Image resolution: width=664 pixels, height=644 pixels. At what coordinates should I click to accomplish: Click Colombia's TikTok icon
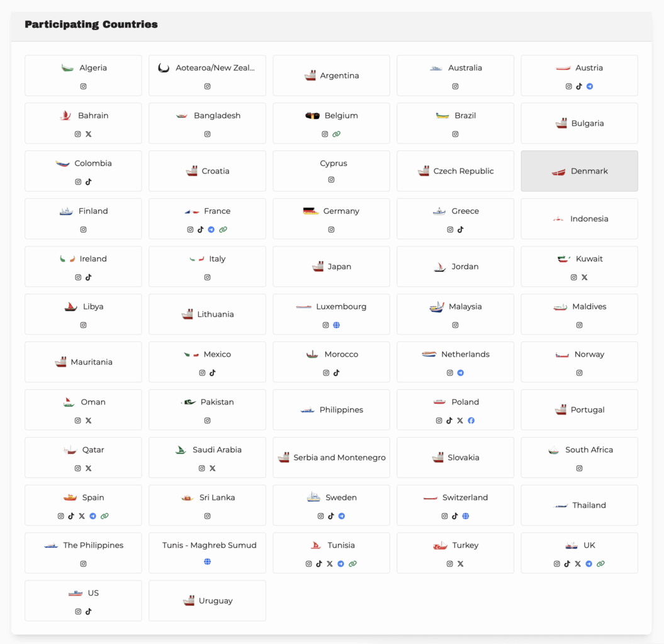point(88,182)
